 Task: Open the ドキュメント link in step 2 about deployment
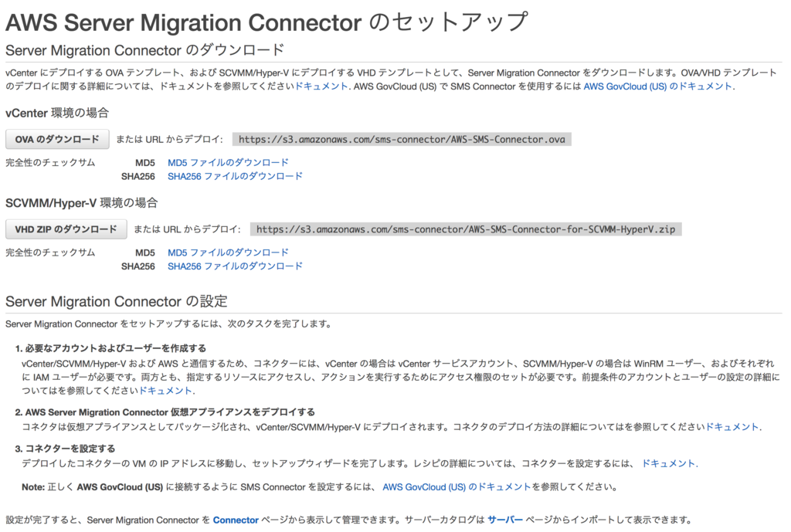point(731,424)
